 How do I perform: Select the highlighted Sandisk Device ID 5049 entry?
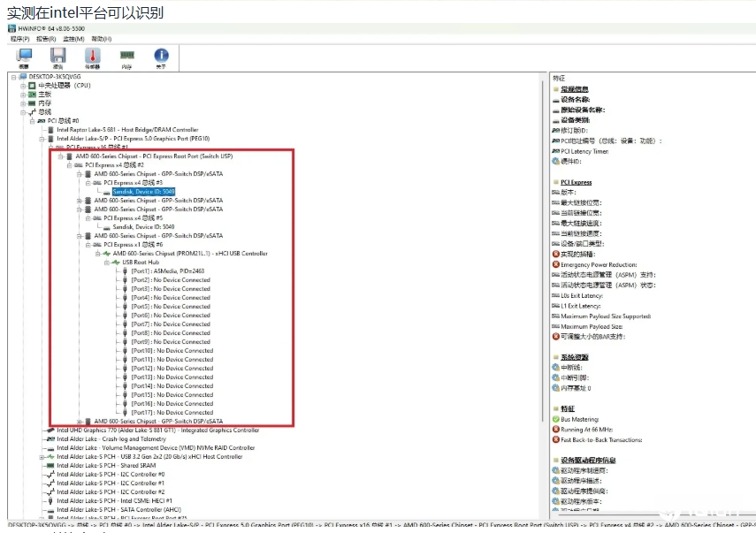143,192
